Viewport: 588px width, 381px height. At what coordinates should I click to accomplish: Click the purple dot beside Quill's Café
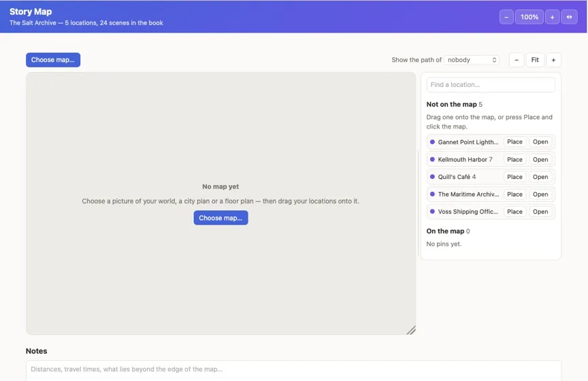432,177
